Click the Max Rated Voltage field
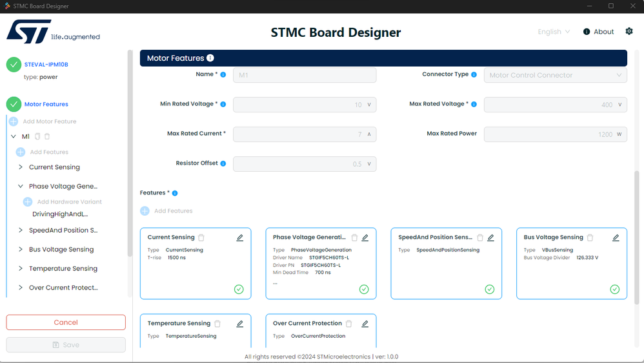The image size is (644, 363). pos(556,105)
